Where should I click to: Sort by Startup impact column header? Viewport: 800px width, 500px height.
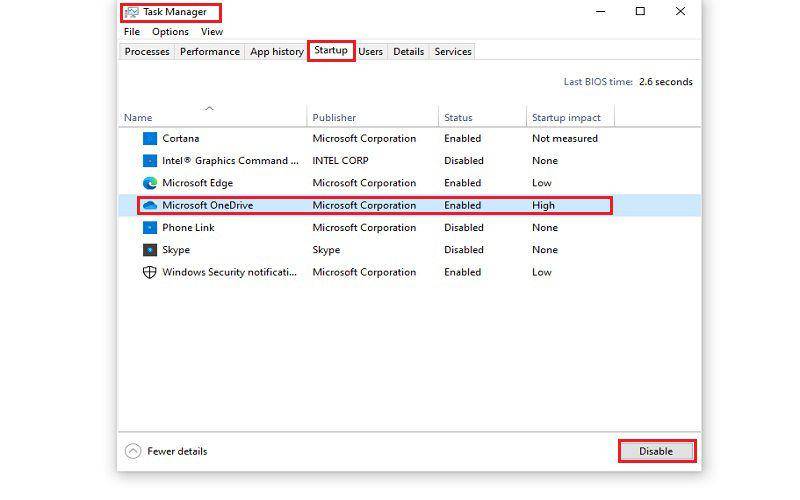click(566, 118)
